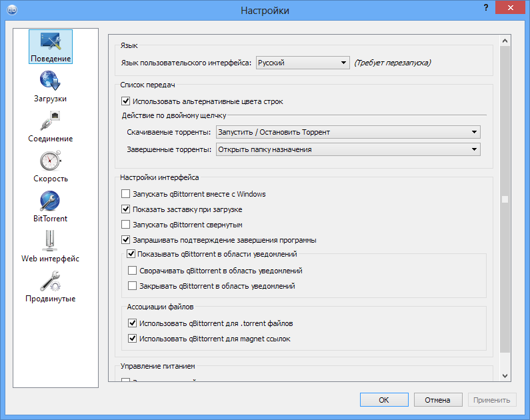Open the interface language dropdown Русский
Image resolution: width=530 pixels, height=420 pixels.
[x=303, y=63]
